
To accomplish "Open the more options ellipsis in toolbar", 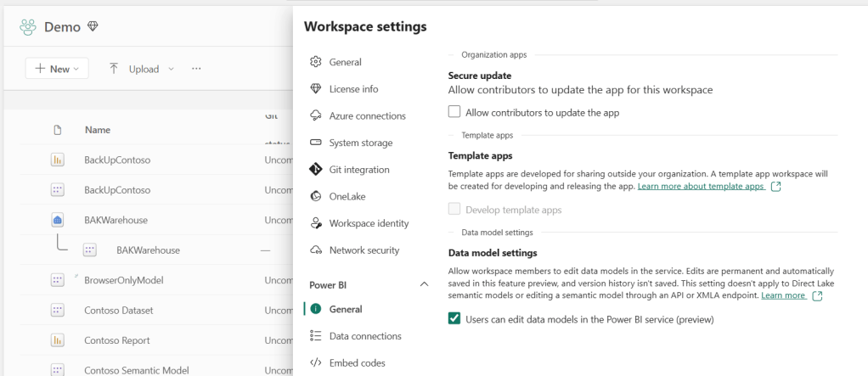I will coord(196,69).
